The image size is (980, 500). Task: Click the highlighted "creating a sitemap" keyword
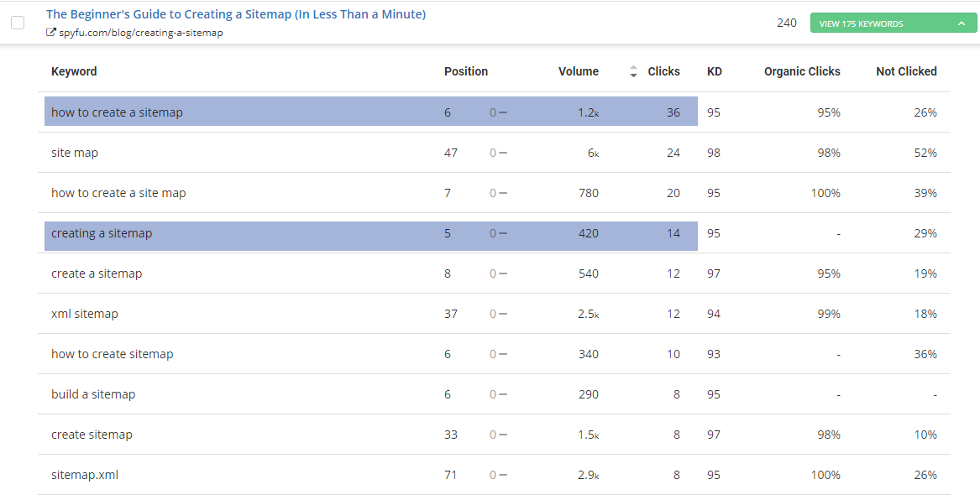(x=102, y=233)
